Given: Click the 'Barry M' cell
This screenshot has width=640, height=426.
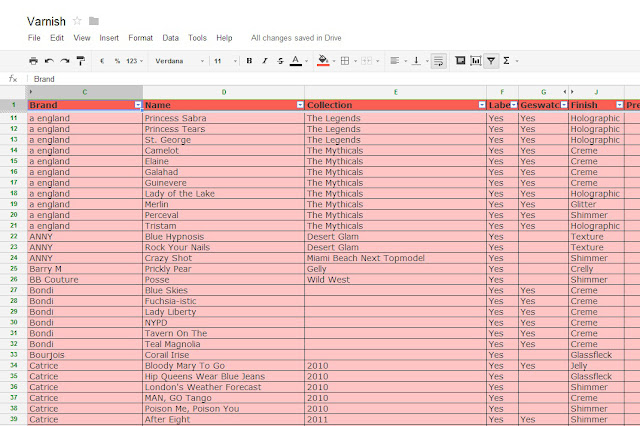Looking at the screenshot, I should (85, 269).
